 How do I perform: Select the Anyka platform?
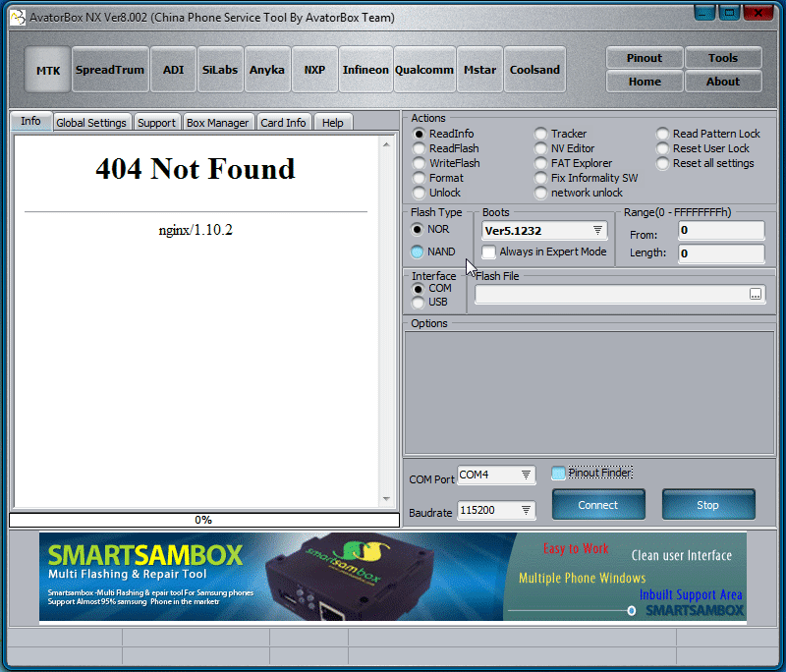click(x=267, y=70)
